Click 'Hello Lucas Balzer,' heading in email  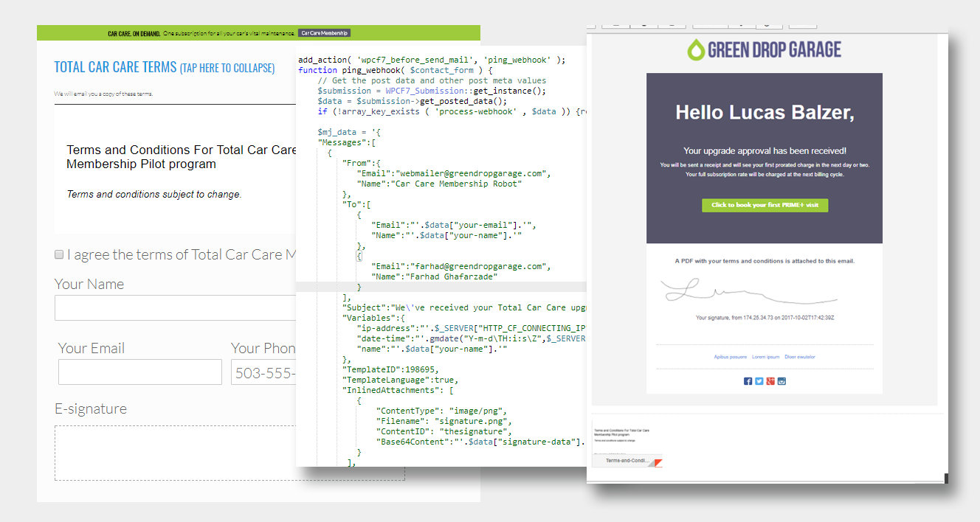765,113
